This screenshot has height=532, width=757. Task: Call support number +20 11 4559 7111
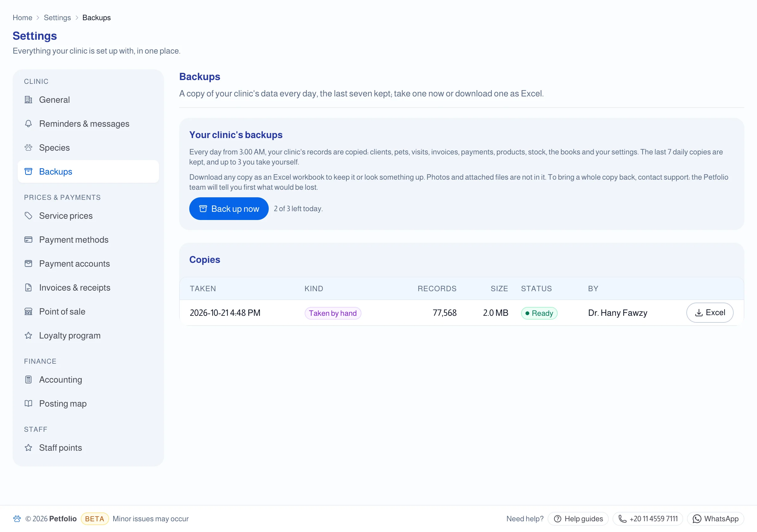648,519
